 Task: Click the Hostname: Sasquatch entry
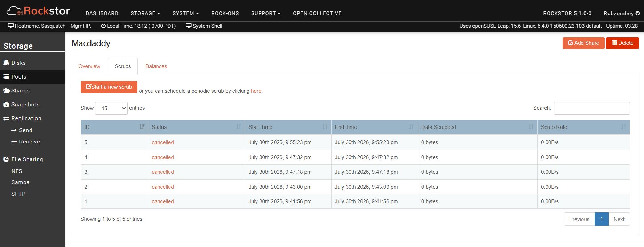click(37, 26)
